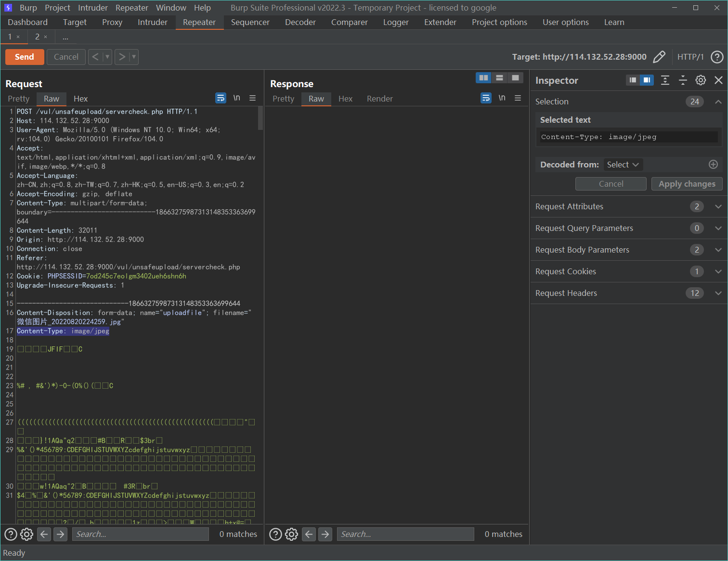Switch to Request Pretty tab
This screenshot has width=728, height=561.
coord(19,99)
